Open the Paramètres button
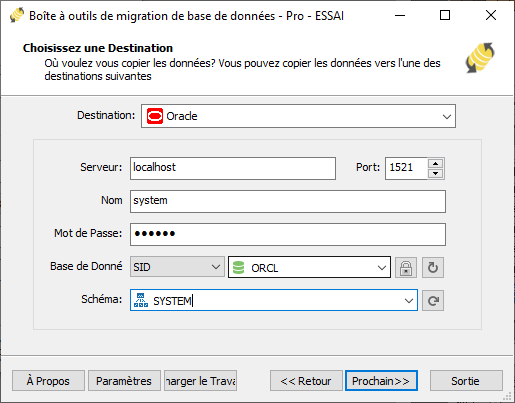Image resolution: width=515 pixels, height=403 pixels. coord(124,380)
